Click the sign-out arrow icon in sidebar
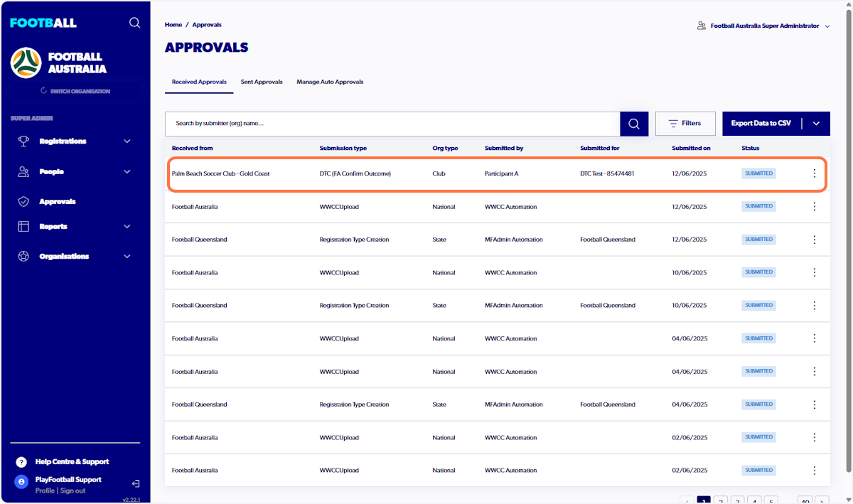 tap(136, 483)
